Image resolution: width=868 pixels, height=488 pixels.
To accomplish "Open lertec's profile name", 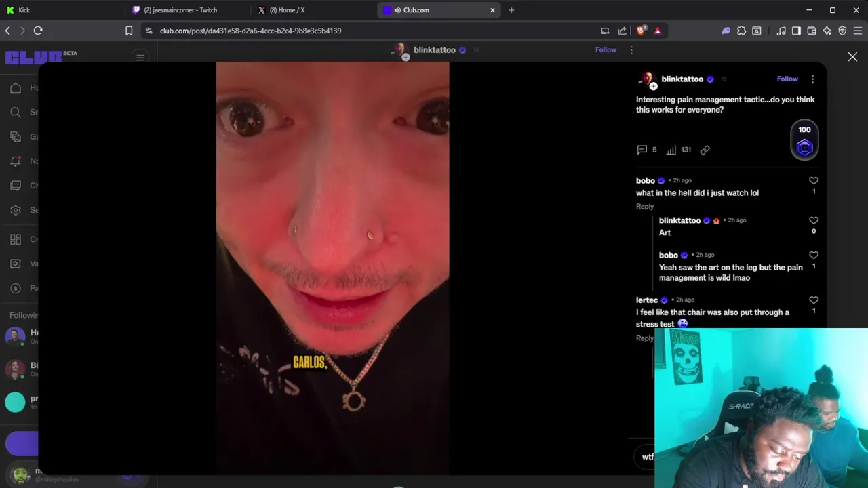I will point(647,300).
